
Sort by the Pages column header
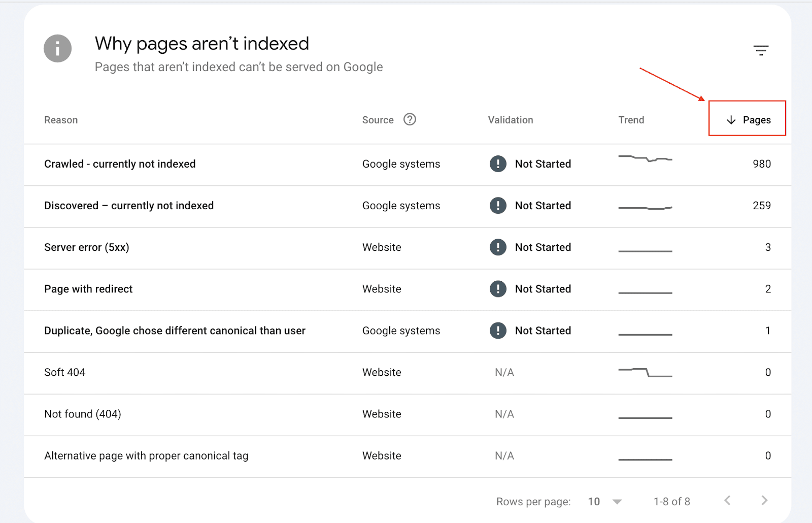pos(756,120)
